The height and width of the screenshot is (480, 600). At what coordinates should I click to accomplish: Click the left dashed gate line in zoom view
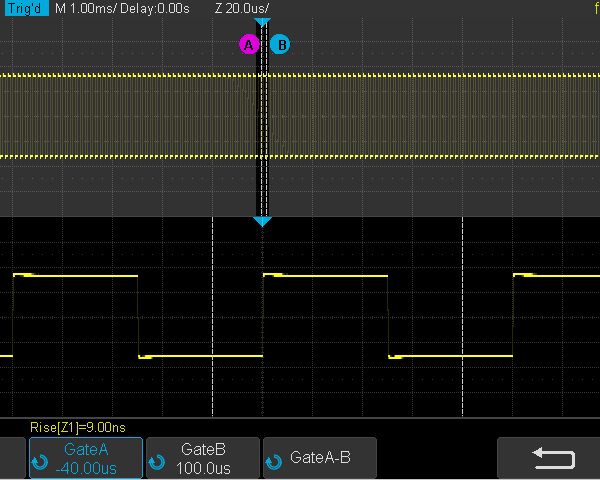coord(213,320)
